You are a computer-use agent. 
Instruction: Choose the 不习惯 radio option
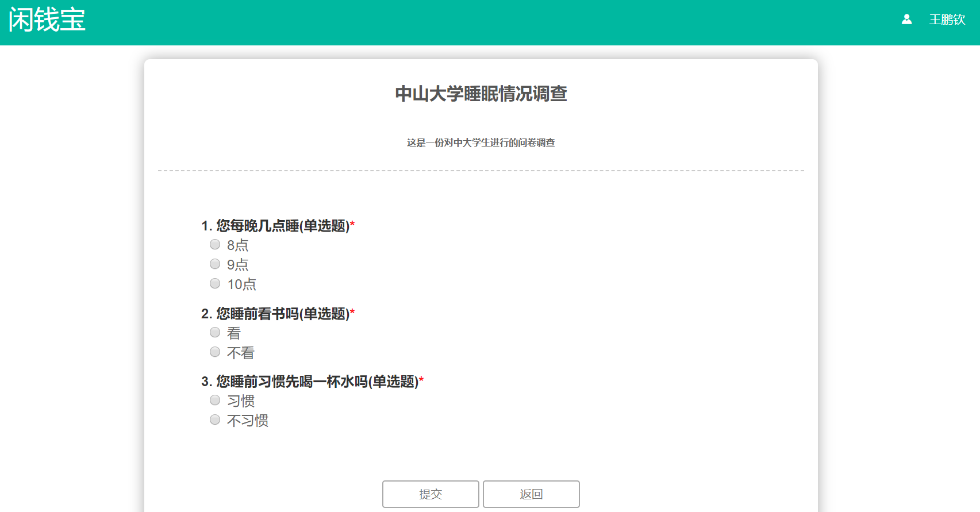click(x=215, y=420)
